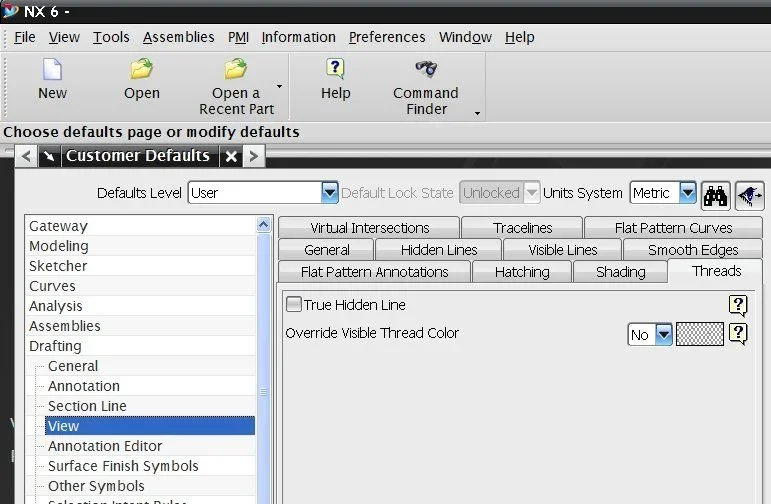Launch the Command Finder binoculars icon
771x504 pixels.
(x=426, y=69)
